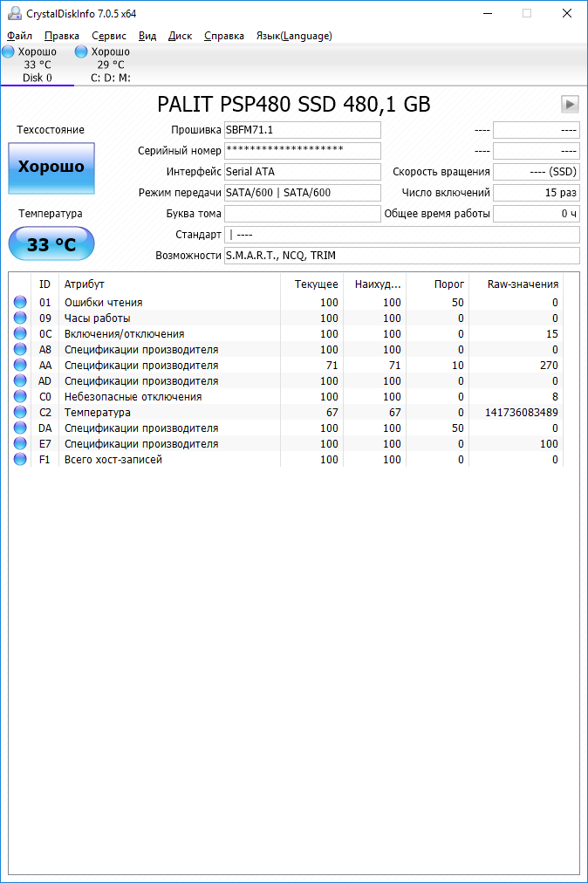Click the Техсостояние label
The height and width of the screenshot is (883, 588).
[51, 129]
